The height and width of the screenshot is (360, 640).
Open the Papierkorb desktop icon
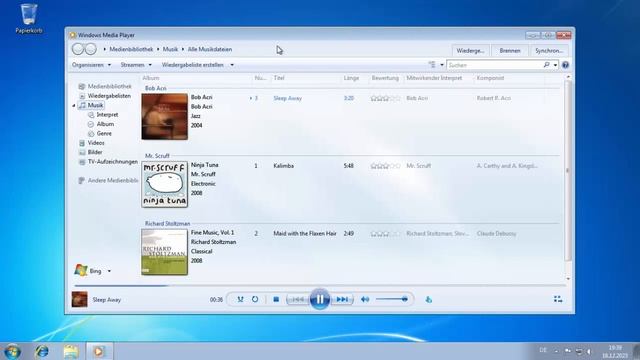pyautogui.click(x=29, y=19)
